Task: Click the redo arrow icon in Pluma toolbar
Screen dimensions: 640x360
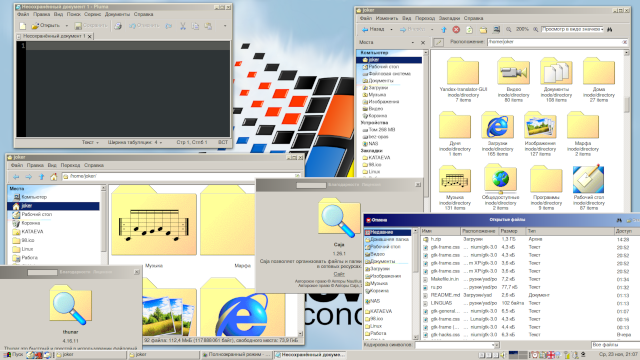Action: point(169,26)
